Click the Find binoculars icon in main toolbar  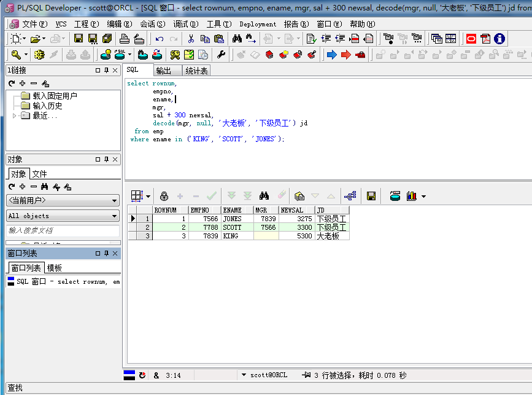pyautogui.click(x=237, y=39)
